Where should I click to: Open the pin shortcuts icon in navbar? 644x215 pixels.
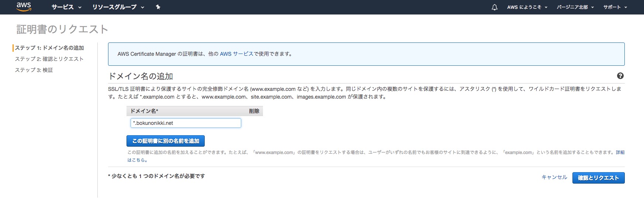(x=158, y=7)
